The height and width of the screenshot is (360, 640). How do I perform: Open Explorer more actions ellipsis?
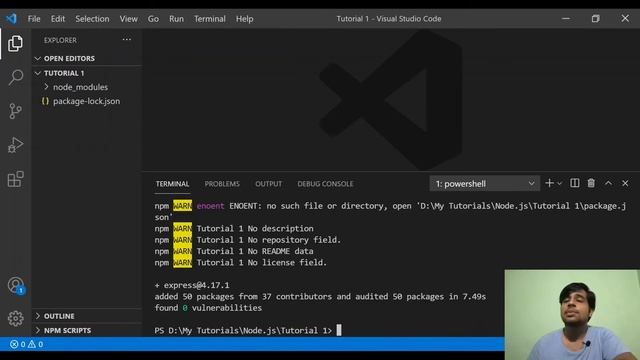tap(127, 40)
